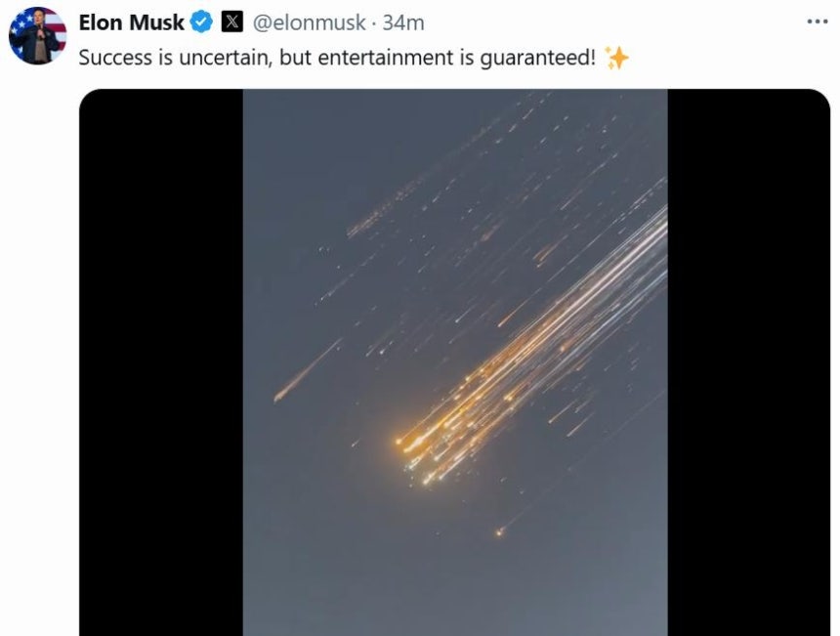840x636 pixels.
Task: Click the 34m timestamp
Action: click(402, 22)
